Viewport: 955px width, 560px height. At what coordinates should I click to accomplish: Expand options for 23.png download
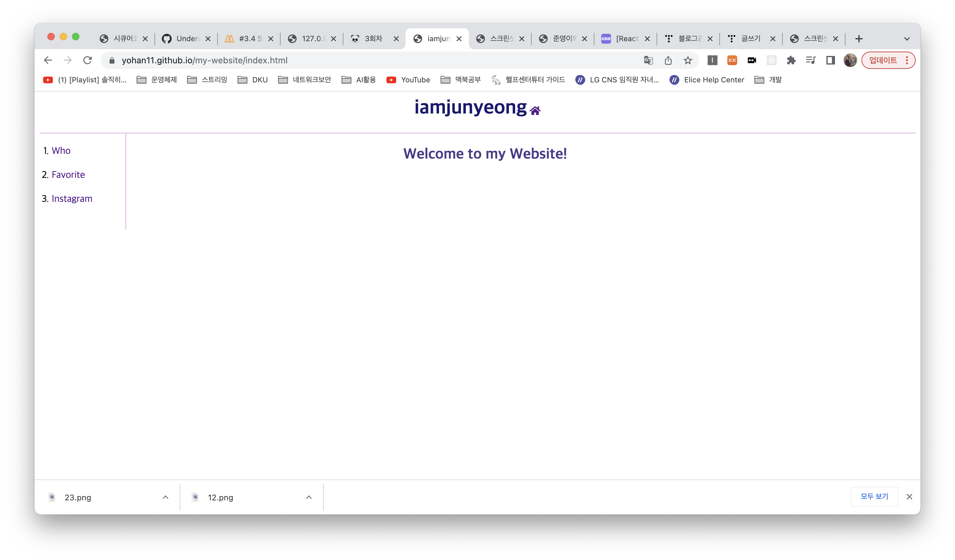click(165, 497)
